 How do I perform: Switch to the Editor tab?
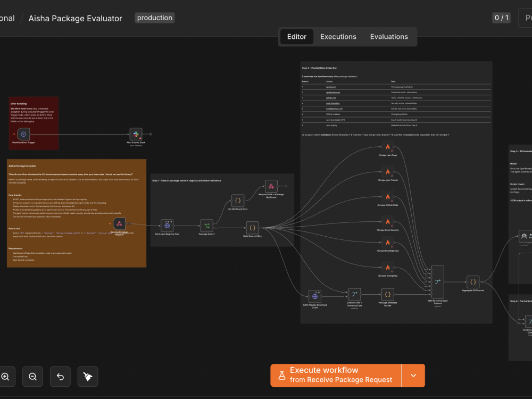pos(296,37)
